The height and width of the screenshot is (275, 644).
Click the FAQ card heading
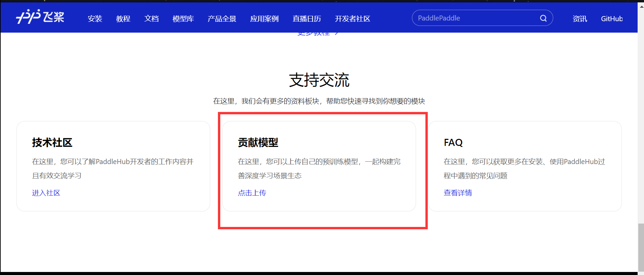click(453, 143)
